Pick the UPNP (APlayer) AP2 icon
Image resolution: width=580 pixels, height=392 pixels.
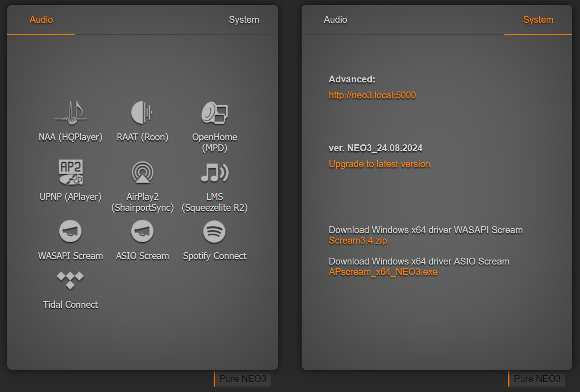pos(70,173)
